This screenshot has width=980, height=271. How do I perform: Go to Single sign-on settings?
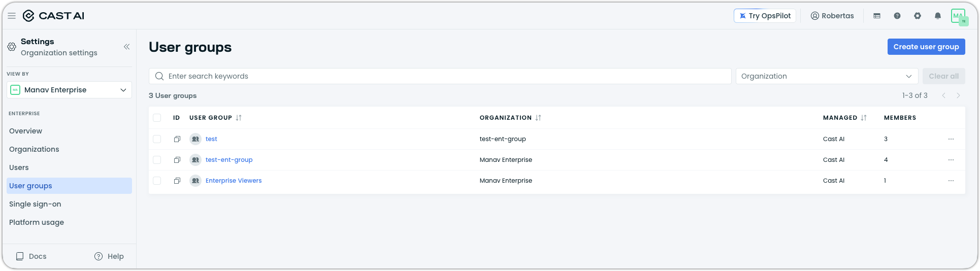[x=35, y=204]
